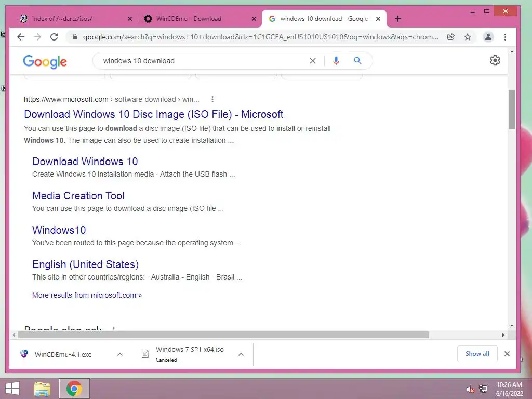The image size is (532, 399).
Task: Go back using the browser back arrow
Action: (21, 37)
